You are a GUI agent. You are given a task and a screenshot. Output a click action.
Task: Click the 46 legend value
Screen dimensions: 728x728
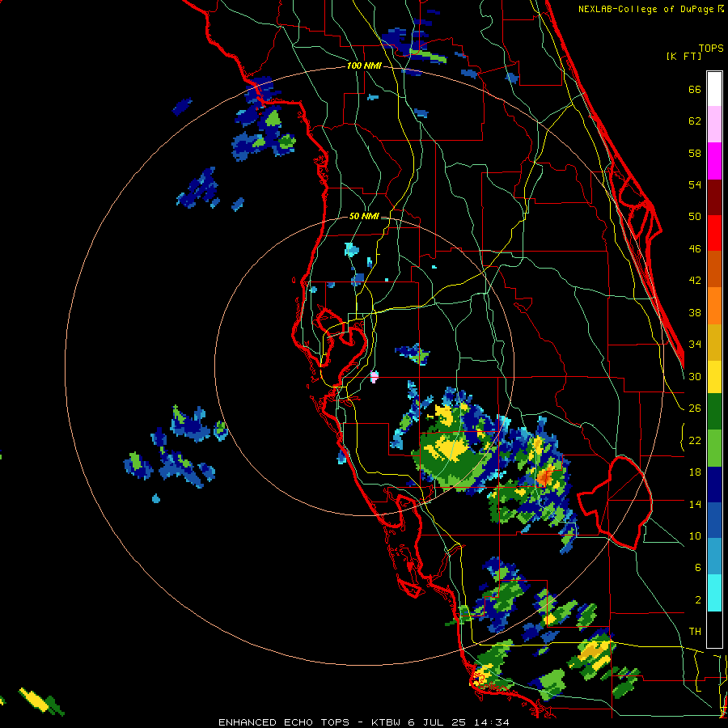(695, 249)
